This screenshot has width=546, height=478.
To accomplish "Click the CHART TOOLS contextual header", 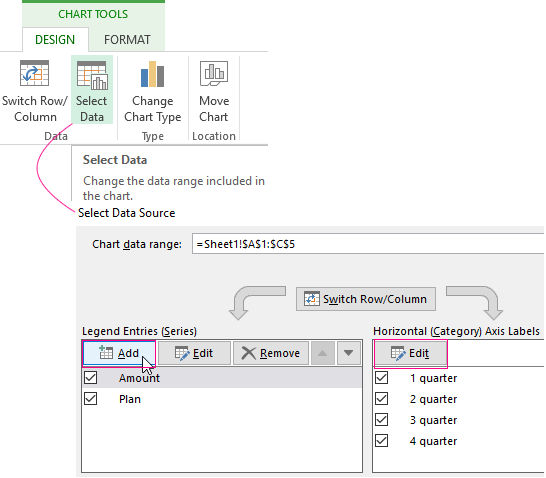I will point(93,14).
